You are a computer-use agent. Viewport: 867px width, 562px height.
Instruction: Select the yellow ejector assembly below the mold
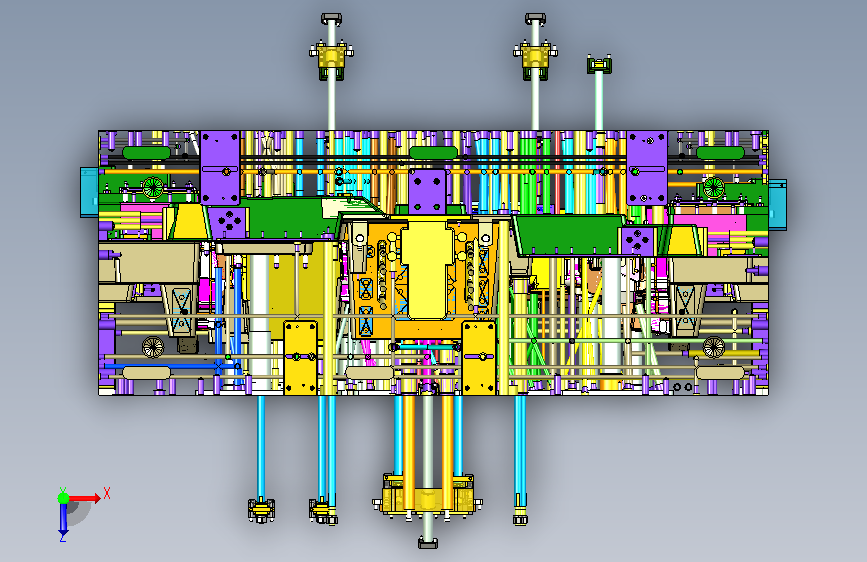point(427,495)
